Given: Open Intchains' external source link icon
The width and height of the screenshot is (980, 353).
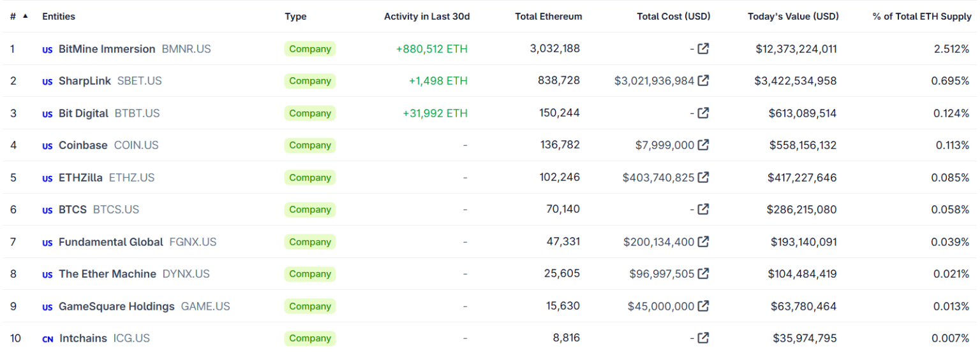Looking at the screenshot, I should [x=703, y=338].
